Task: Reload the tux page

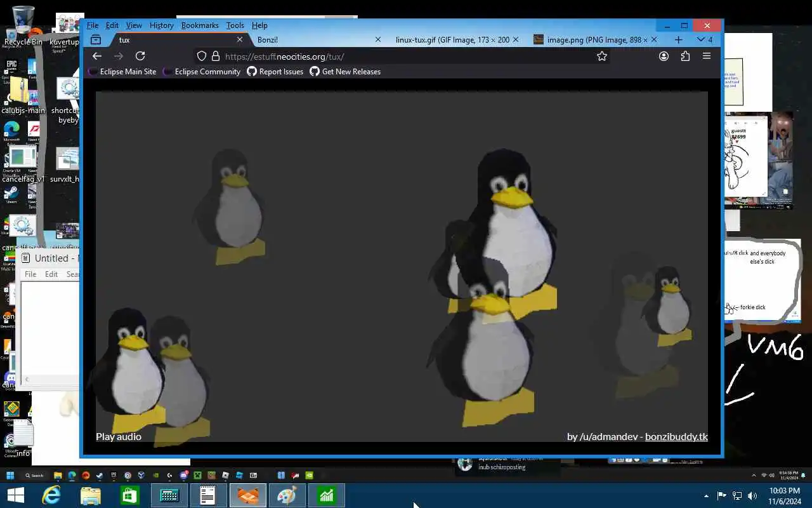Action: [x=140, y=56]
